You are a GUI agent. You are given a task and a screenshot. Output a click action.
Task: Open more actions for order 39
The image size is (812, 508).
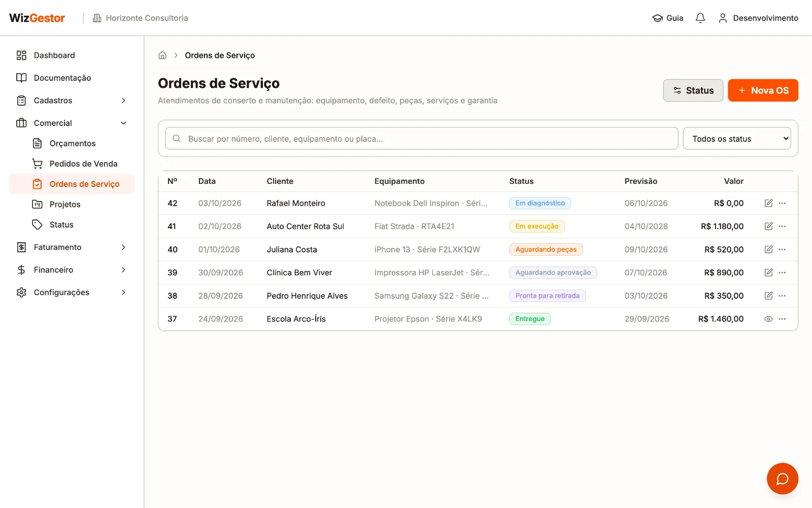(782, 273)
